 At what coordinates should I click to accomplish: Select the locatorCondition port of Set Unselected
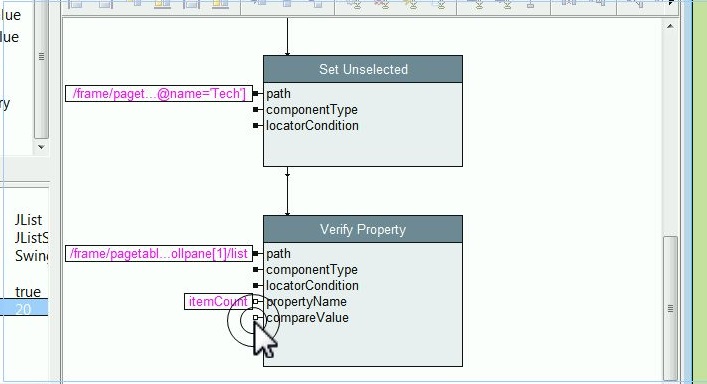click(256, 126)
